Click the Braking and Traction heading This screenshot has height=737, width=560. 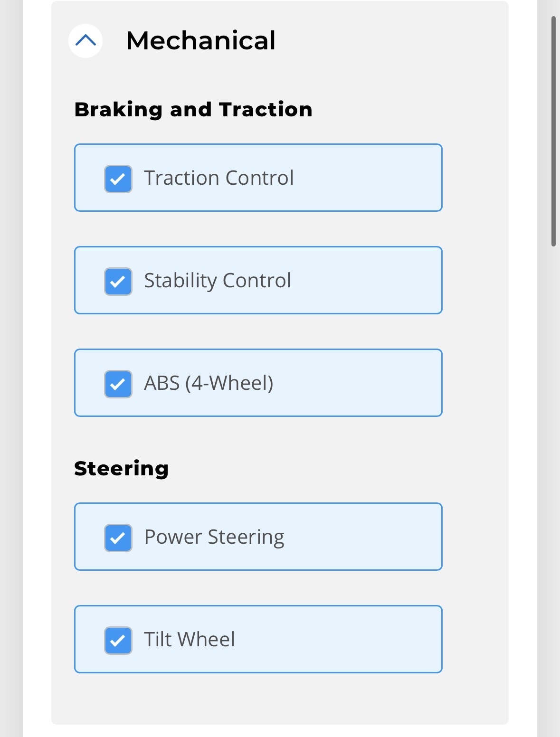(193, 110)
